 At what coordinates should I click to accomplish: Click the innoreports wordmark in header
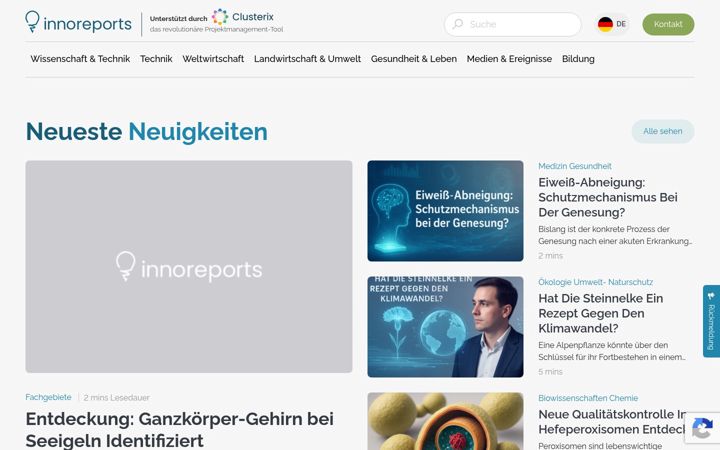[x=87, y=24]
